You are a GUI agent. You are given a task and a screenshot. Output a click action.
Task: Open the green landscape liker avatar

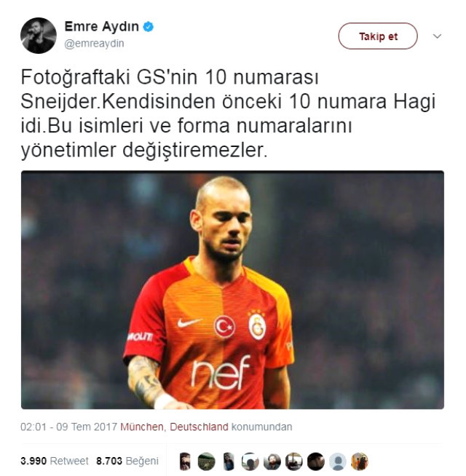coord(206,461)
